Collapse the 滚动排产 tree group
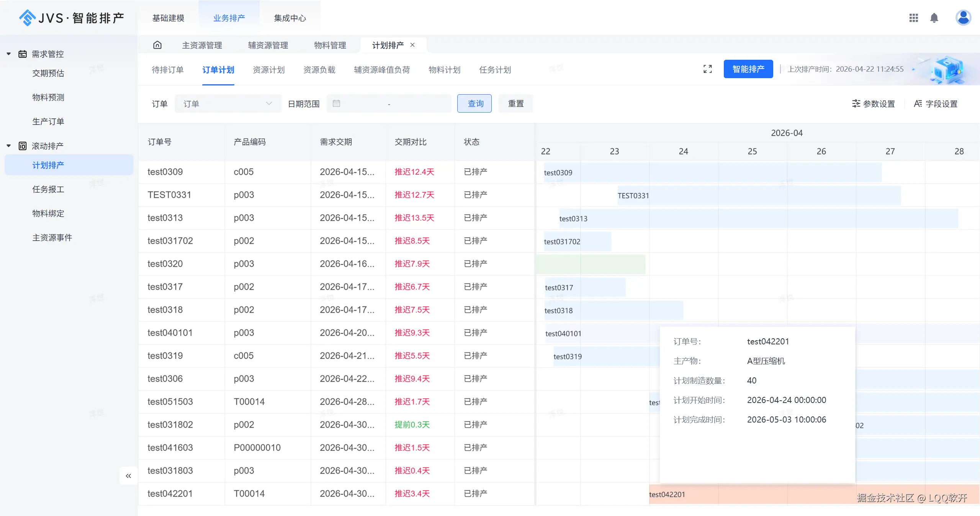980x516 pixels. (9, 146)
